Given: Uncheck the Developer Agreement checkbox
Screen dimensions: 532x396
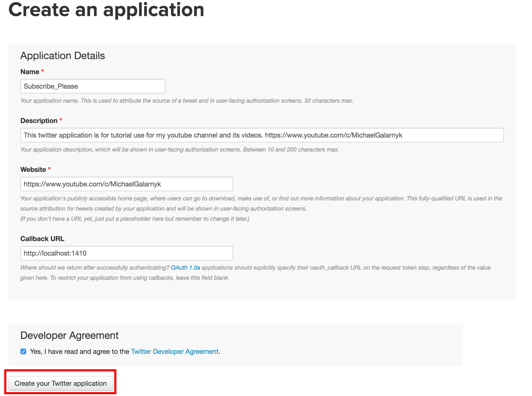Looking at the screenshot, I should (x=23, y=351).
